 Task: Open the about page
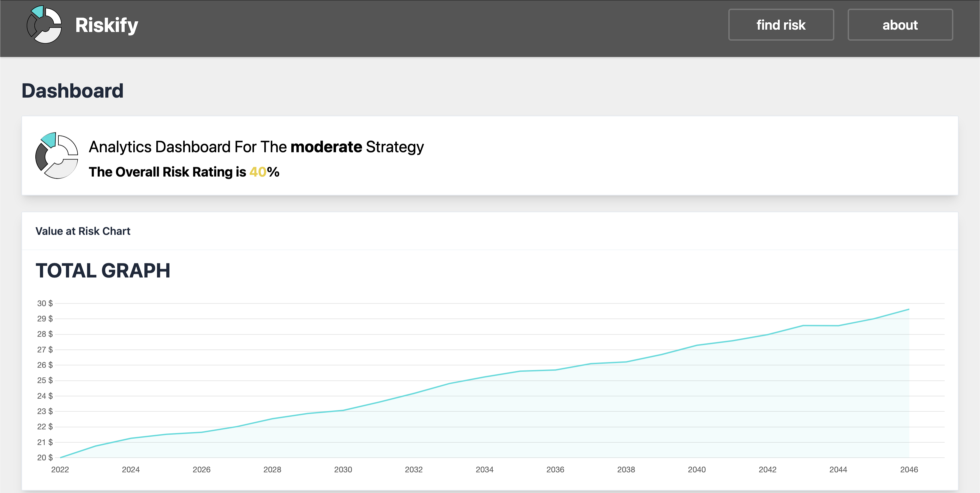(900, 25)
